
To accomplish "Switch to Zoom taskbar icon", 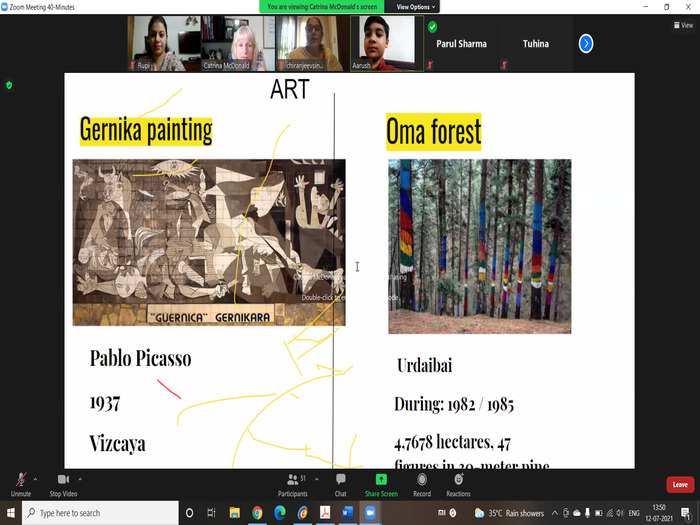I will pos(370,513).
